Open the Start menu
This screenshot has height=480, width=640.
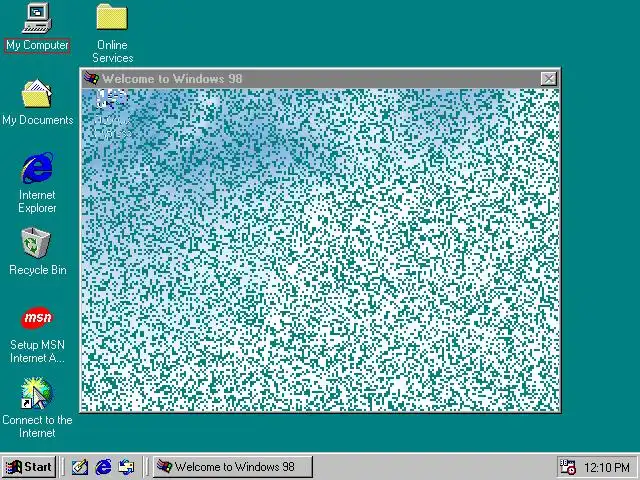29,467
